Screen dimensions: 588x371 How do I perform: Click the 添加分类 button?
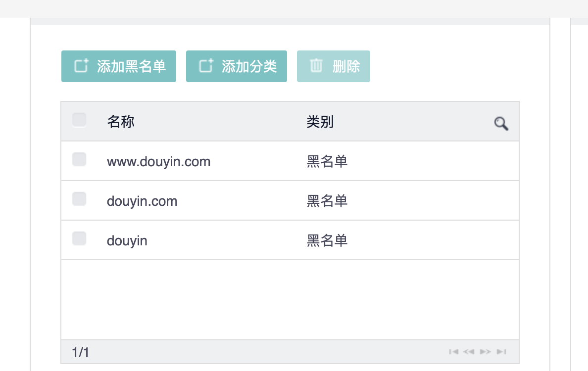click(237, 66)
